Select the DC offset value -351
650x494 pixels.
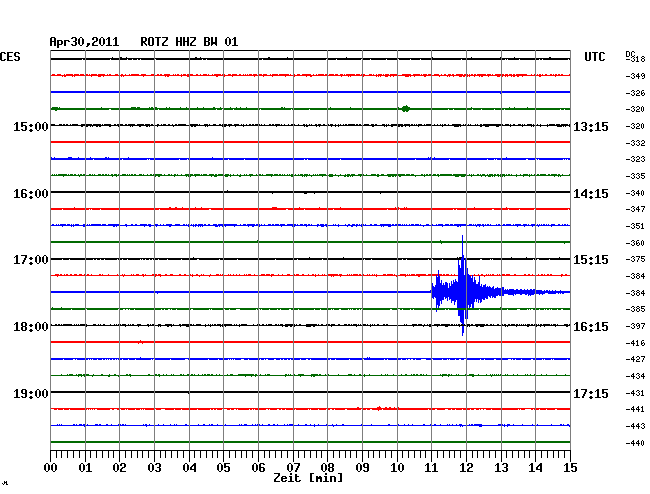click(x=635, y=226)
